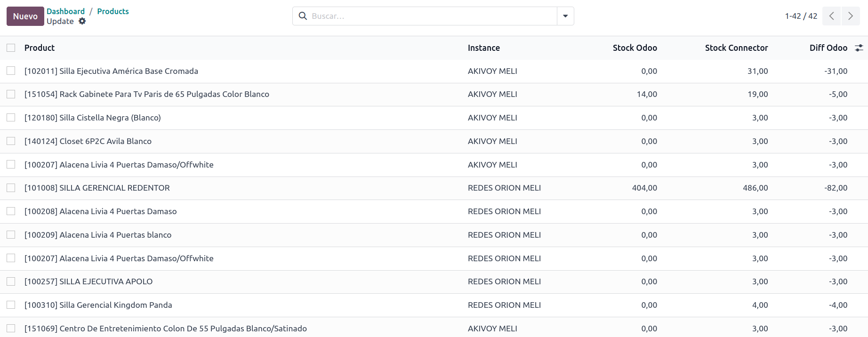Open product [100310] Silla Gerencial Kingdom Panda

pos(98,305)
